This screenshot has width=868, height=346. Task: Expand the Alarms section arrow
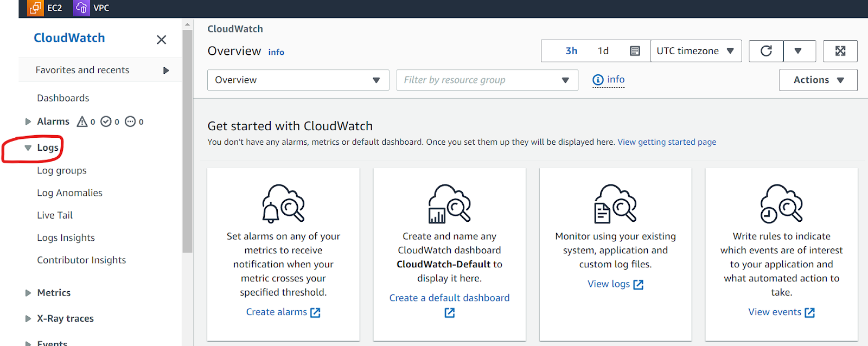[28, 121]
